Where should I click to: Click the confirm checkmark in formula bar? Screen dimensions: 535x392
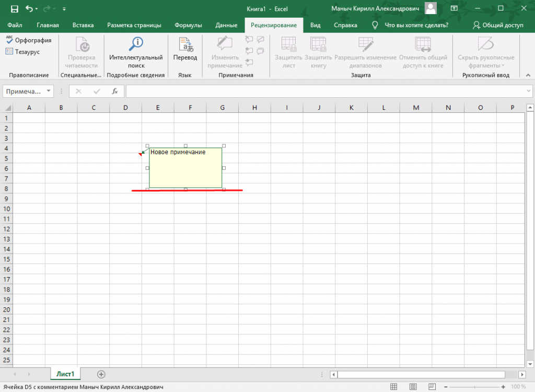(x=97, y=91)
